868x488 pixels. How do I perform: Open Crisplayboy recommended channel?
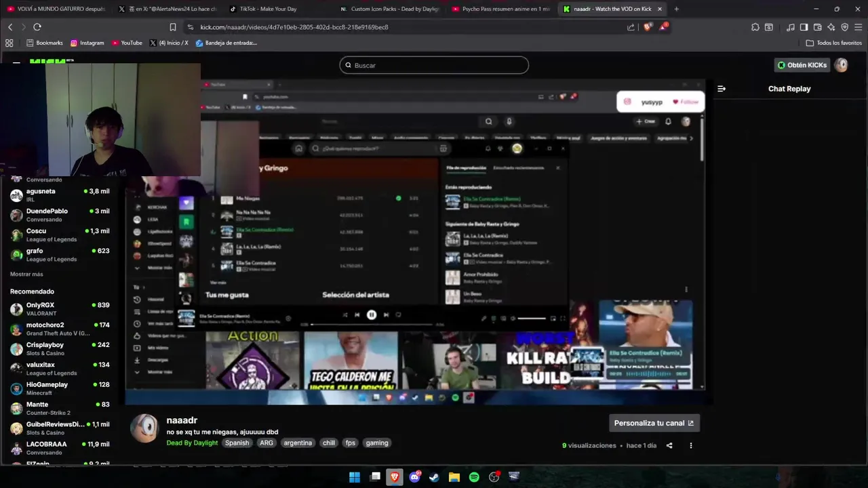click(x=60, y=348)
